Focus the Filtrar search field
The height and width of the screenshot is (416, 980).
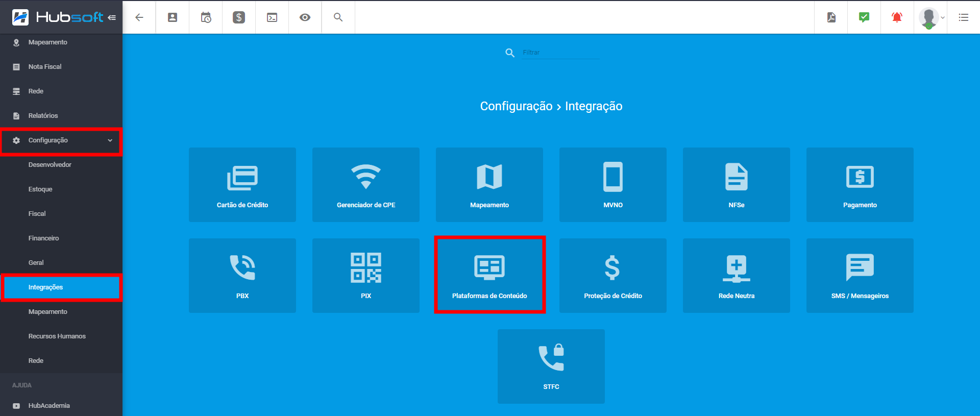(x=560, y=53)
